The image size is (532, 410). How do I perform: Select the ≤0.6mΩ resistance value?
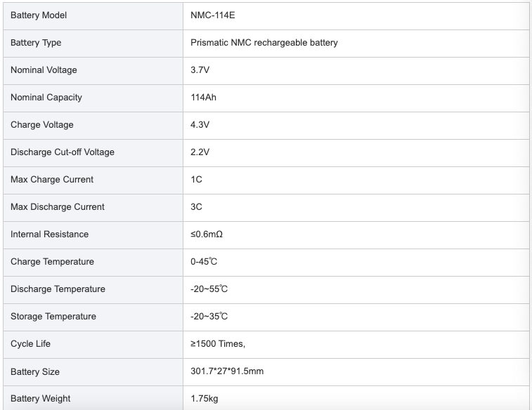tap(207, 234)
